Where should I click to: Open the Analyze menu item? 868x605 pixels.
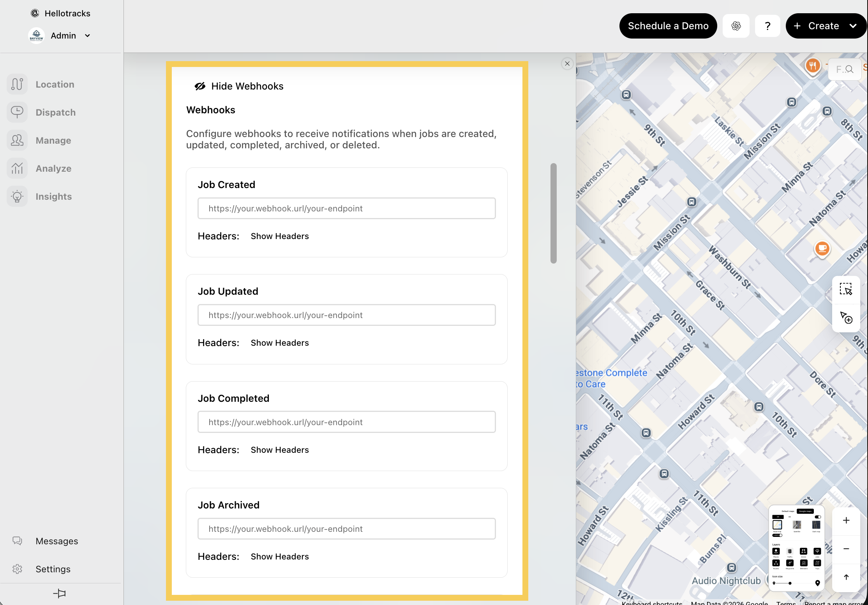tap(53, 168)
